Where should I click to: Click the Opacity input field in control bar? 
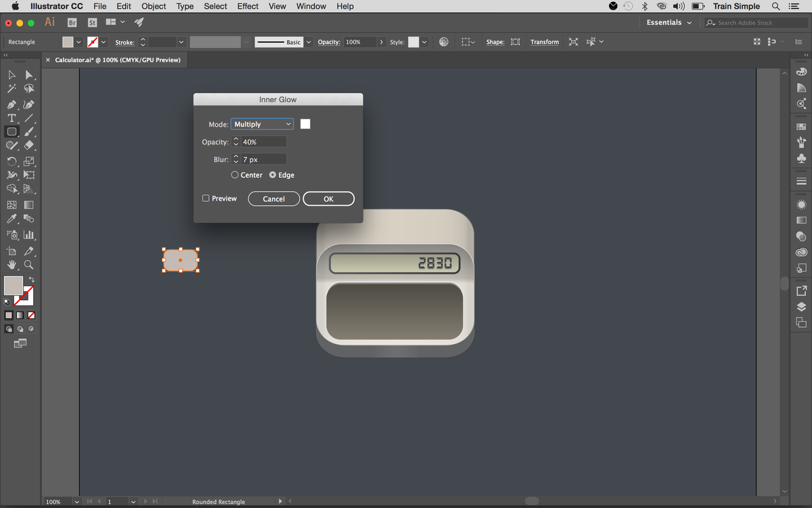click(361, 41)
